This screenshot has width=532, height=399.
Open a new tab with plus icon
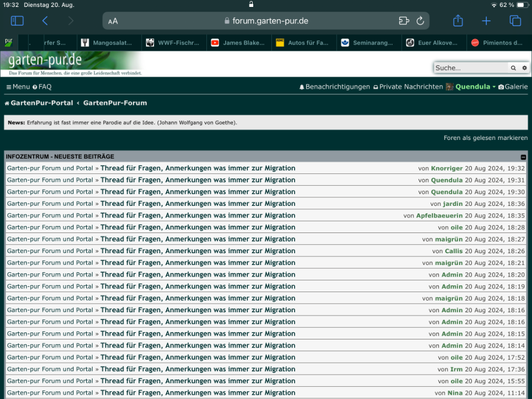point(486,21)
